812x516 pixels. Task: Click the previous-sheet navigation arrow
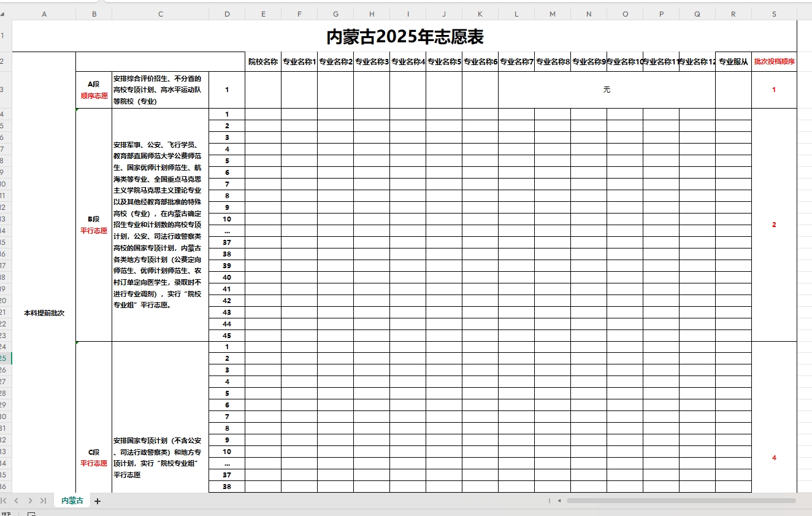pyautogui.click(x=18, y=500)
